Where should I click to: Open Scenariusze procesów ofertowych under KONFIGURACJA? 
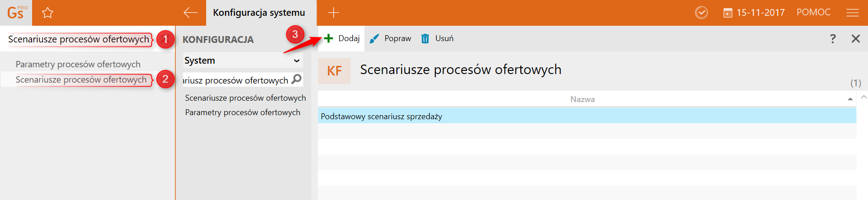point(245,98)
